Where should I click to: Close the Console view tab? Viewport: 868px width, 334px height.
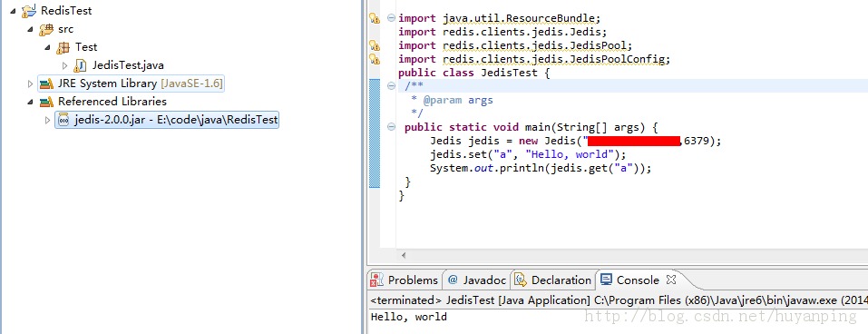pos(671,280)
